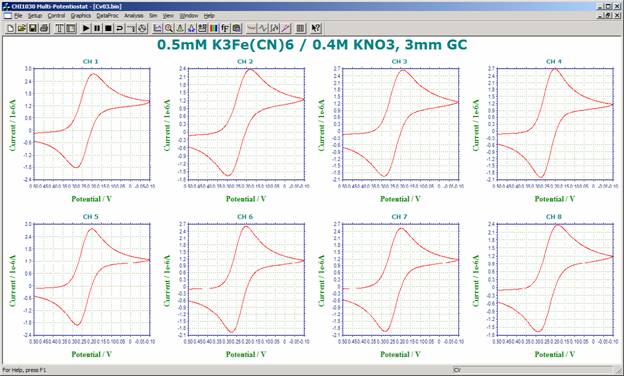Start the experiment with the Run button

86,28
